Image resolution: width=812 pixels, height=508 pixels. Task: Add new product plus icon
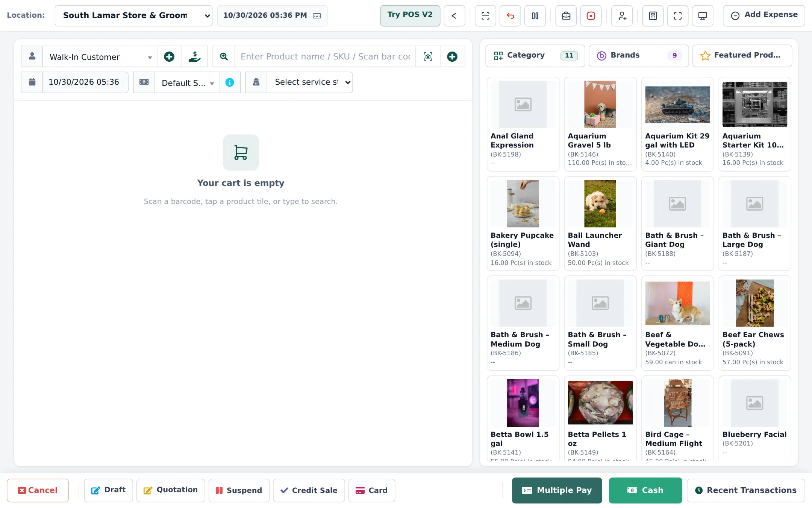tap(452, 56)
